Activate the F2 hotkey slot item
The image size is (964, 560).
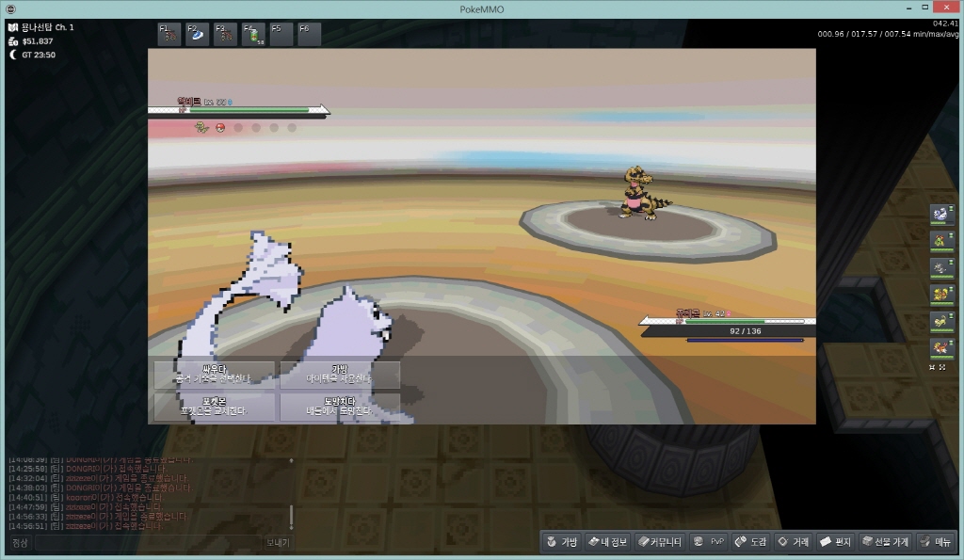click(x=198, y=35)
